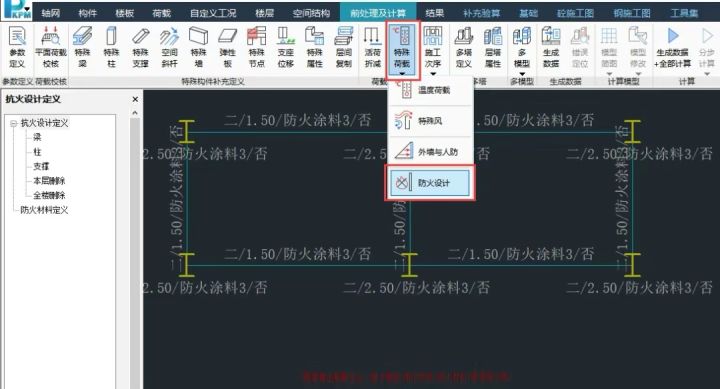Expand arrow under 特殊荷载 button

point(402,73)
